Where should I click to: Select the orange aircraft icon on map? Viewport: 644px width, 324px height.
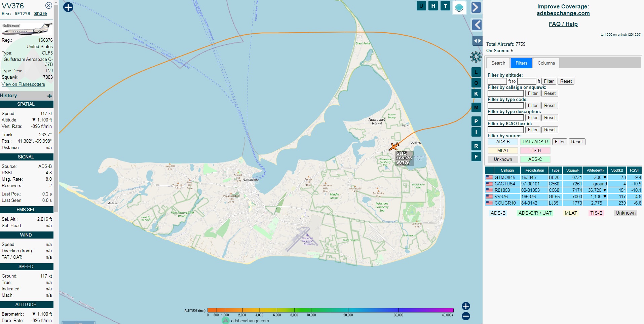(394, 146)
